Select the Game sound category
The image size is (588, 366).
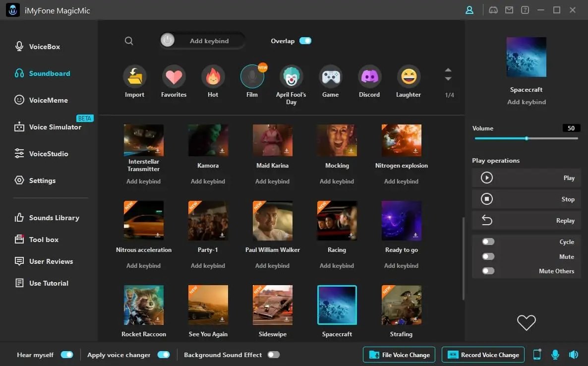tap(330, 81)
